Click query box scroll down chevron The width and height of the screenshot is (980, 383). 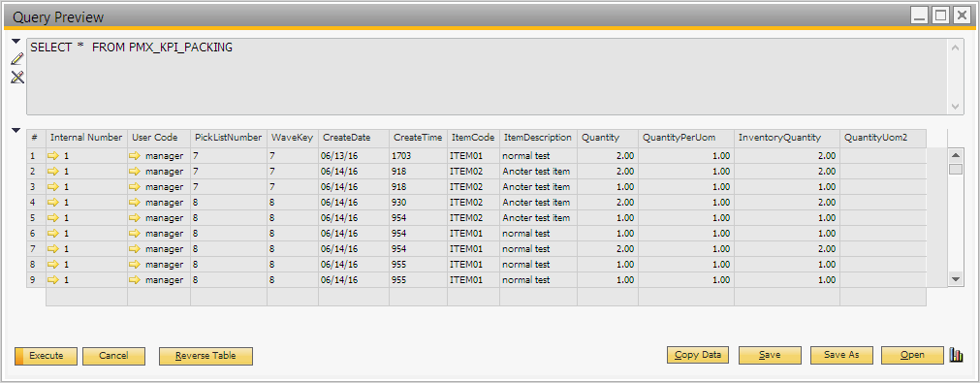pyautogui.click(x=956, y=107)
